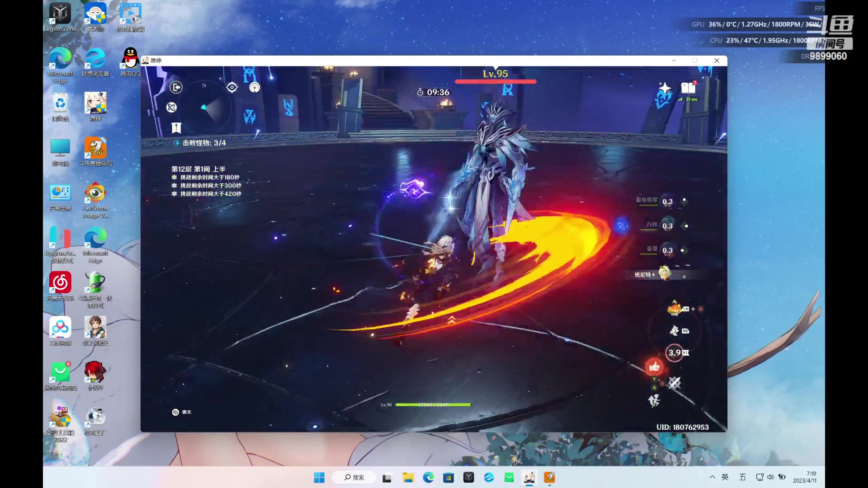
Task: Open the volume speaker tray icon
Action: tap(770, 477)
